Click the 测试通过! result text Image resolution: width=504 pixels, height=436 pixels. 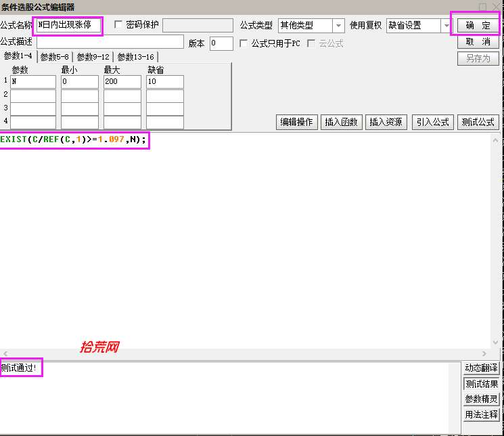[19, 368]
